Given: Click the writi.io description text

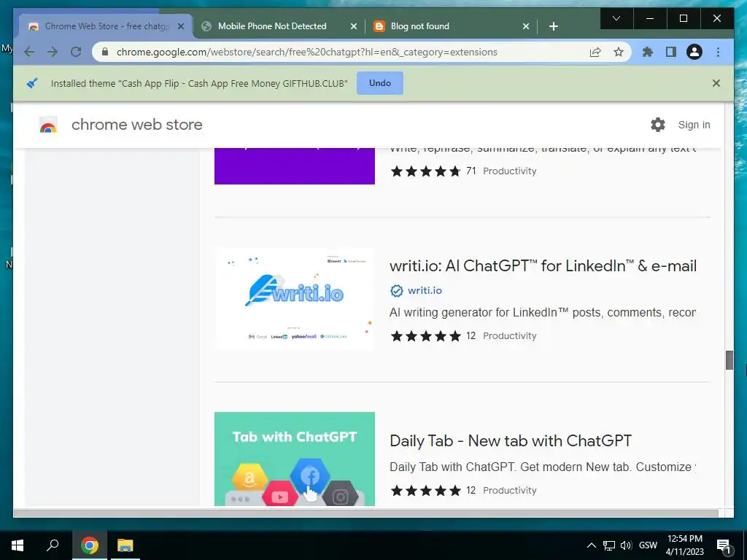Looking at the screenshot, I should 543,313.
